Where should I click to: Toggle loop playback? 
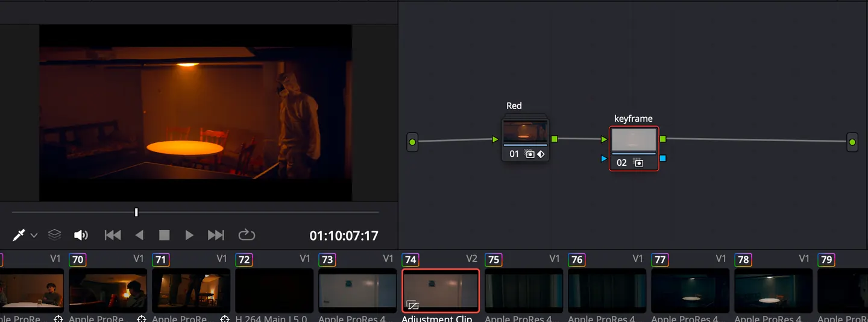(247, 235)
